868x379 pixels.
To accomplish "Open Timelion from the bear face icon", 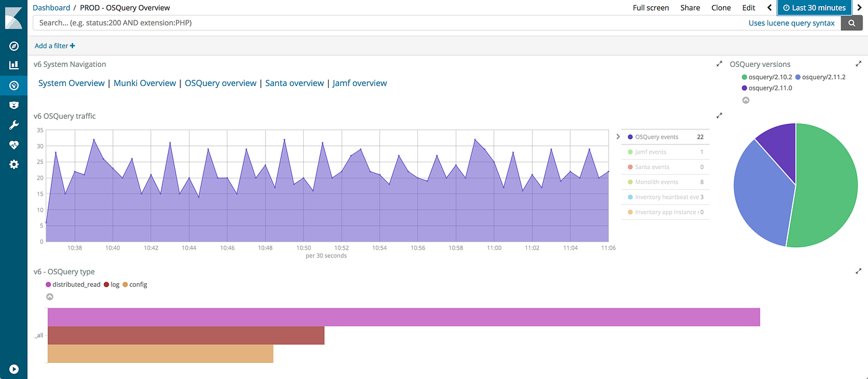I will coord(14,105).
